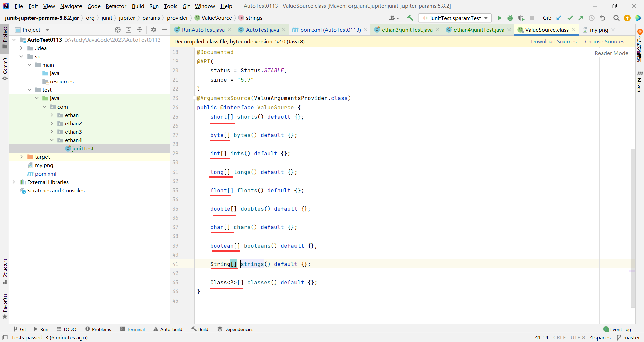The height and width of the screenshot is (342, 644).
Task: Open the Maven tool window
Action: [x=640, y=81]
